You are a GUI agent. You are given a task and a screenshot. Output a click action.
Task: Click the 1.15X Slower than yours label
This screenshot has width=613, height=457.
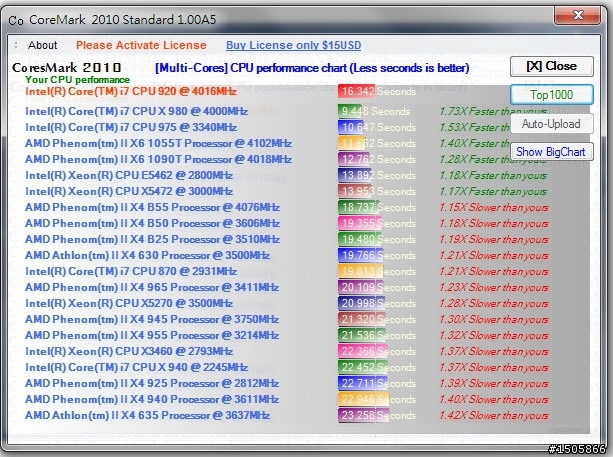pyautogui.click(x=494, y=208)
